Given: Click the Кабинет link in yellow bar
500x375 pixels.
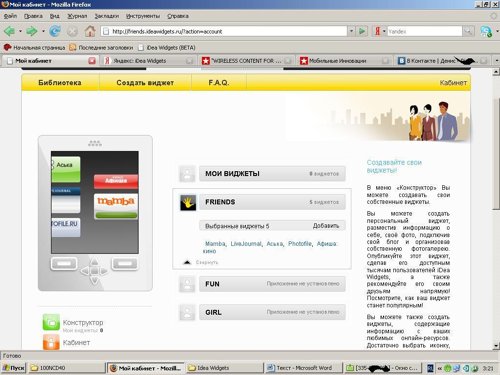Looking at the screenshot, I should pyautogui.click(x=453, y=83).
